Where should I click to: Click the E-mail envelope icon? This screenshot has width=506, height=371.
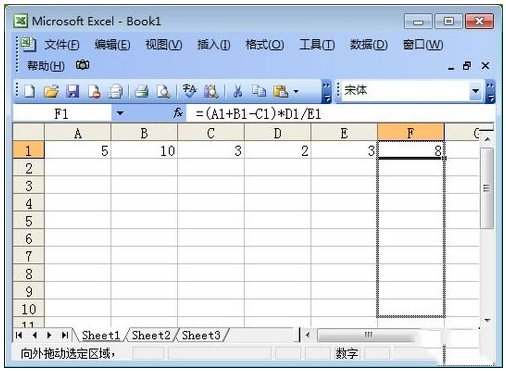115,92
